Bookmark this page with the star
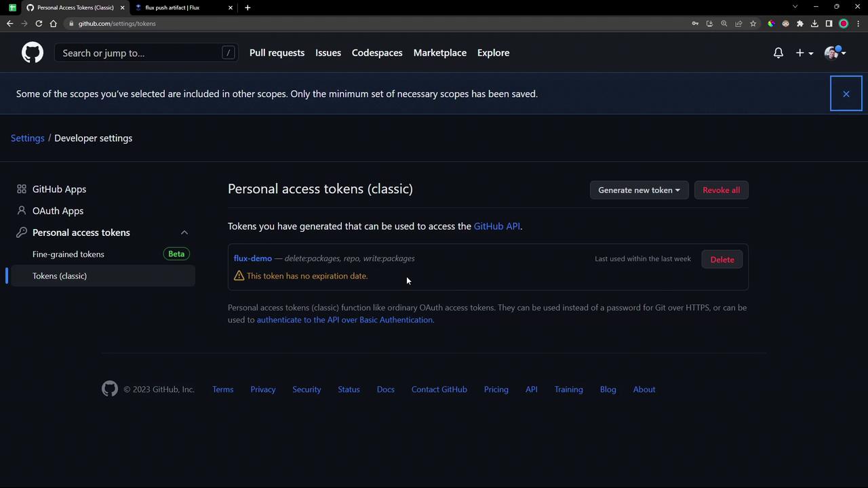The image size is (868, 488). pyautogui.click(x=753, y=24)
